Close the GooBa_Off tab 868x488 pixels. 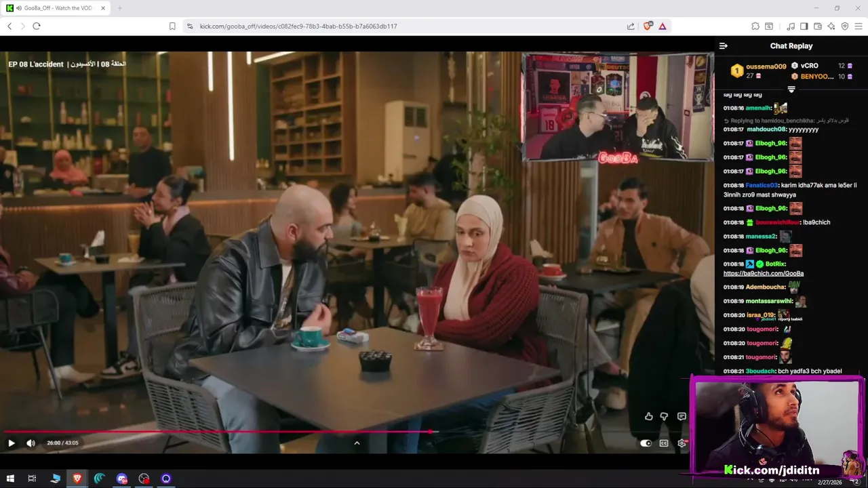pos(103,8)
